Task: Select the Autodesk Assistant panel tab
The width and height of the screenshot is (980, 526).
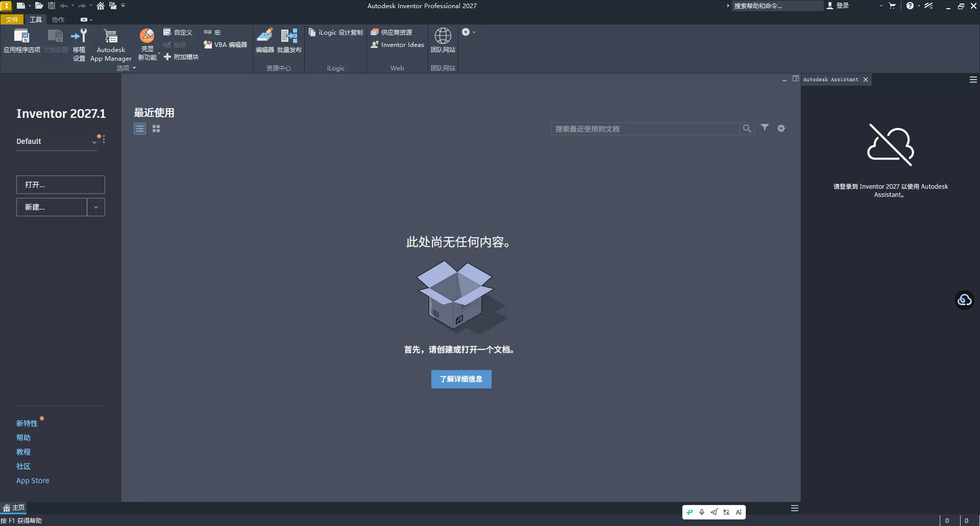Action: (831, 79)
